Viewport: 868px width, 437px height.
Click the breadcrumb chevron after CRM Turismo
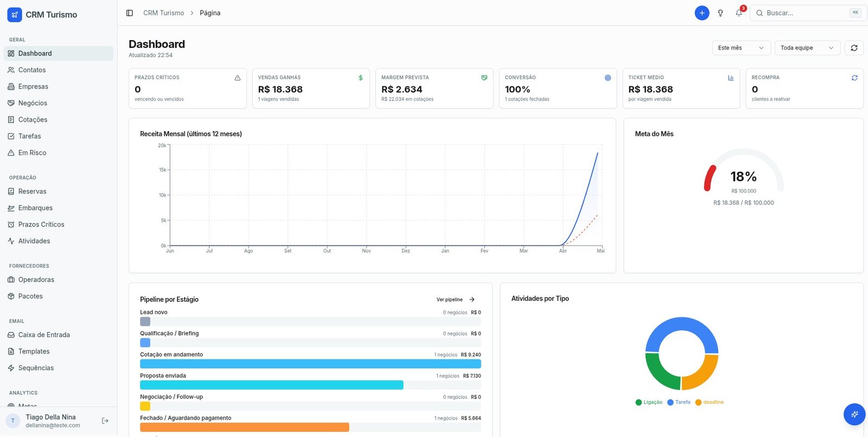[192, 13]
